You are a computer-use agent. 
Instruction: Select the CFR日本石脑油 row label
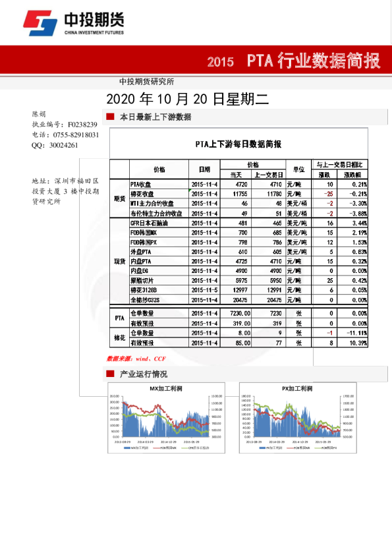click(149, 223)
